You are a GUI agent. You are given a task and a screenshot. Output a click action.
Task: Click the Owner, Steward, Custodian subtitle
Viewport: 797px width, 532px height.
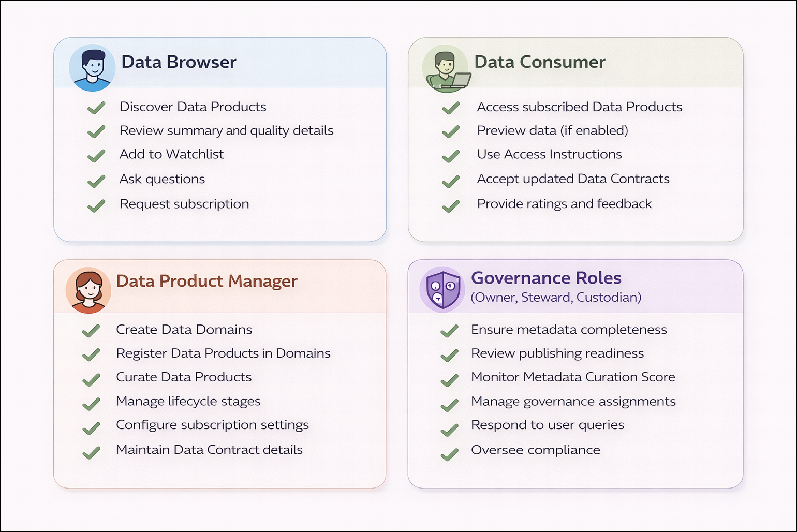[x=556, y=298]
